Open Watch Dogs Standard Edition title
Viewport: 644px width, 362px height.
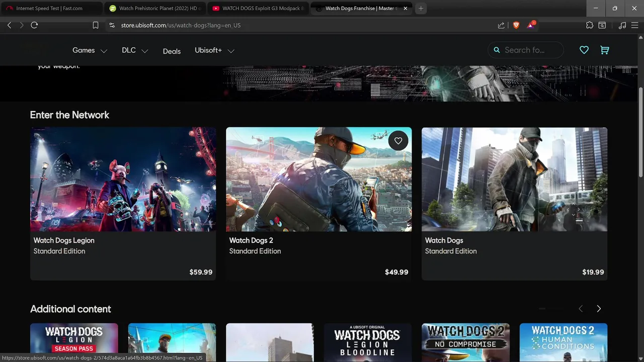[444, 240]
